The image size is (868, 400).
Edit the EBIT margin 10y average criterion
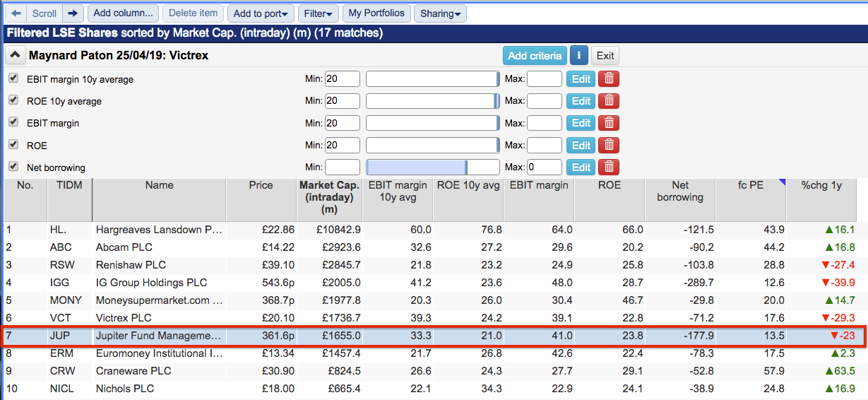pos(581,79)
